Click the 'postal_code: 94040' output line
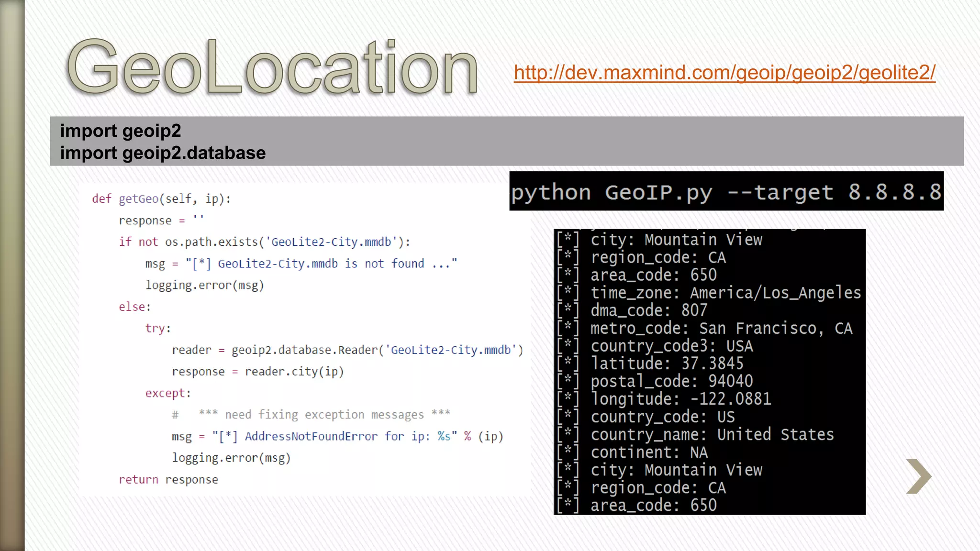The image size is (980, 551). [x=671, y=381]
